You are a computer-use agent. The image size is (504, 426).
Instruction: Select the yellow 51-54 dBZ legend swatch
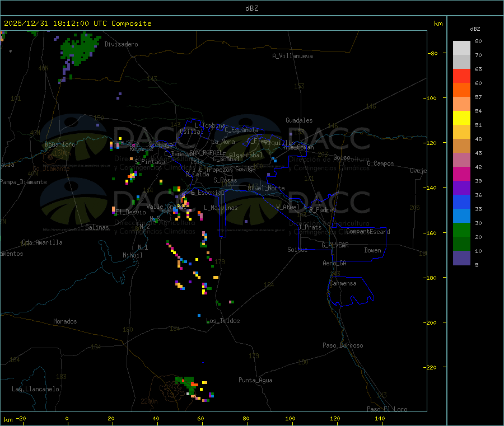click(461, 118)
